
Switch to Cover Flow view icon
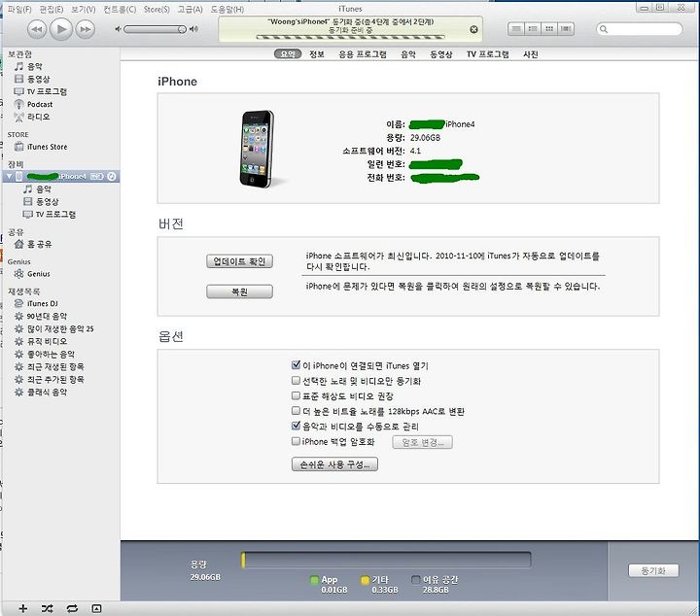(x=566, y=29)
